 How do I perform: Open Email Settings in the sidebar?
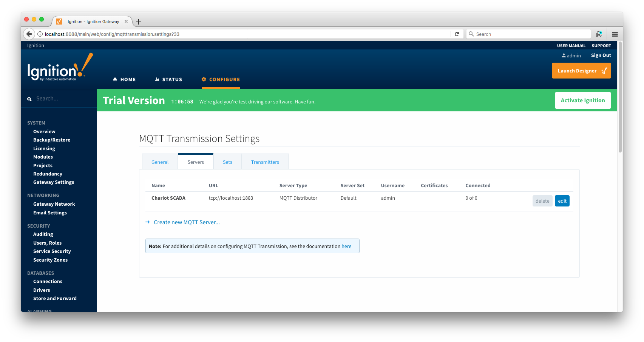click(50, 213)
